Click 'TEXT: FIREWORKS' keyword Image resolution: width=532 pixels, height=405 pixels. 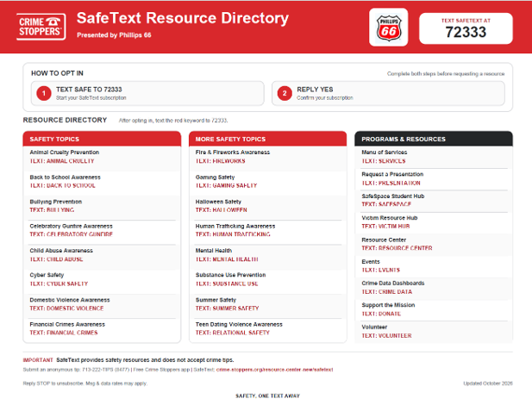pyautogui.click(x=220, y=161)
